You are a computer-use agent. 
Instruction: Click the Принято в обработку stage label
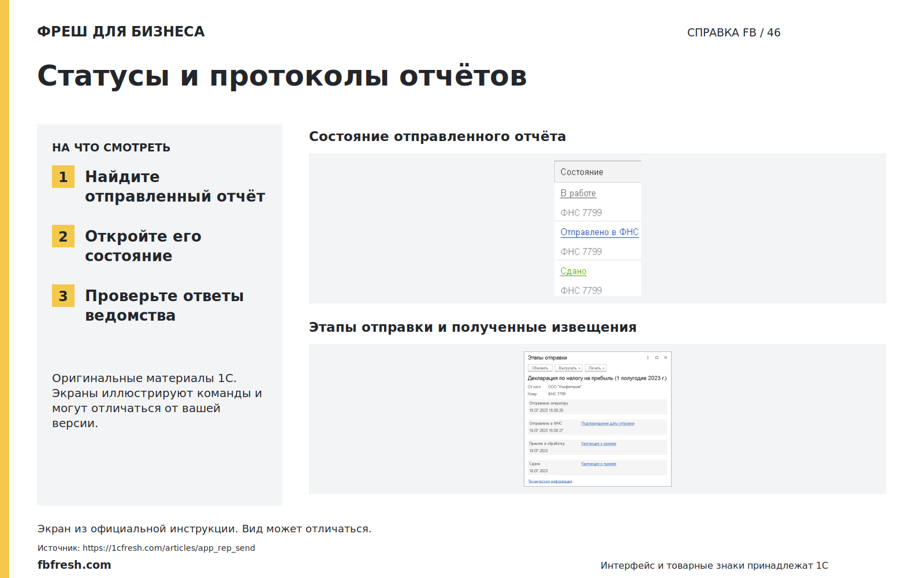pyautogui.click(x=547, y=444)
